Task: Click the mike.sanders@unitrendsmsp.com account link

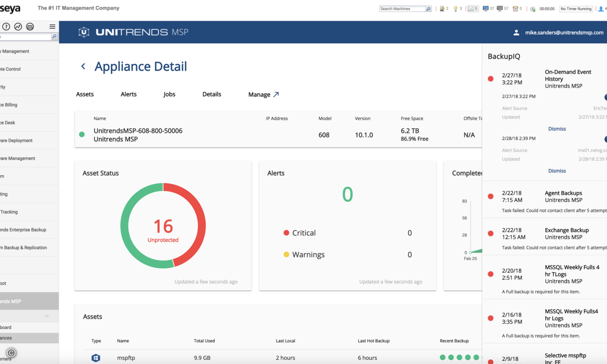Action: point(564,32)
